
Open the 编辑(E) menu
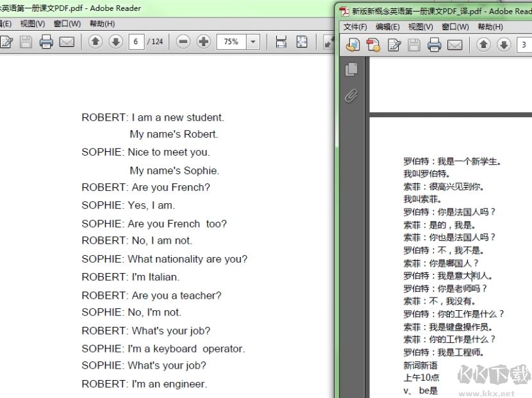[386, 28]
